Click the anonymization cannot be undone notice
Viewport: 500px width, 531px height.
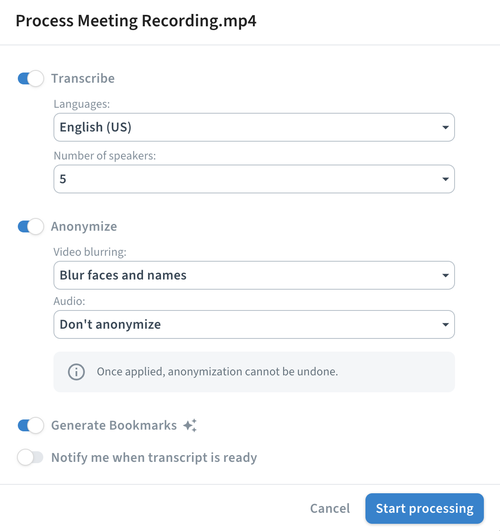[254, 372]
